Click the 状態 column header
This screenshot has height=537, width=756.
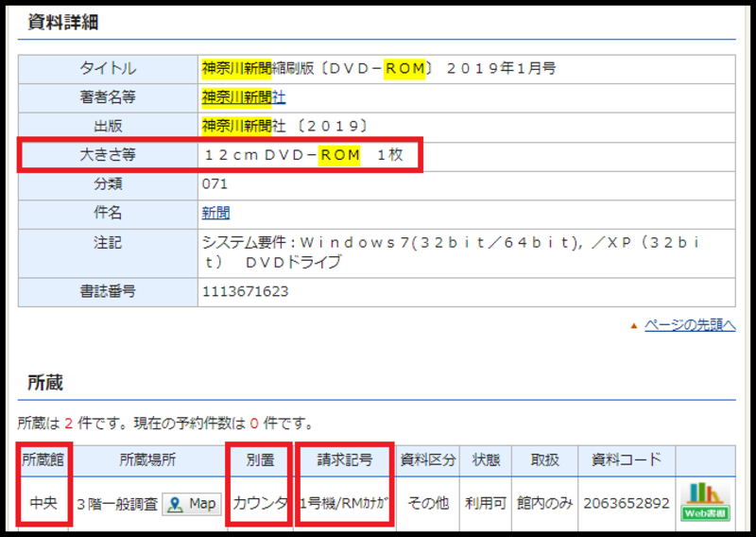[x=486, y=460]
